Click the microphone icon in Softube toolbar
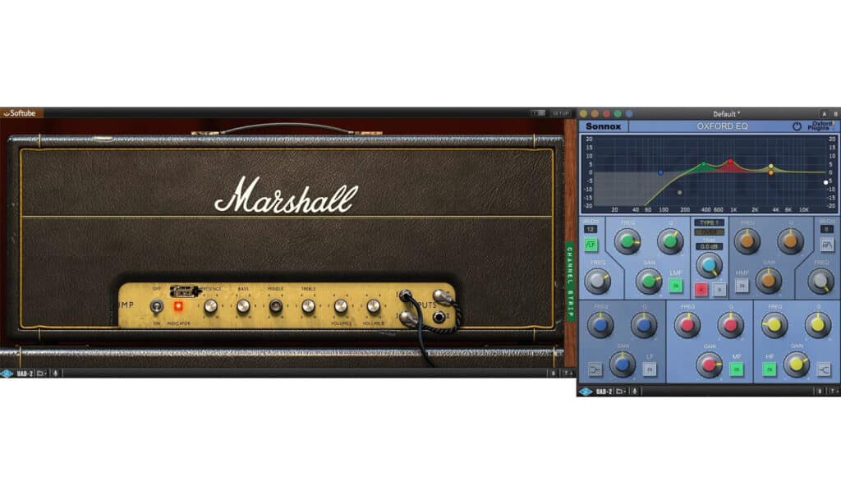This screenshot has height=504, width=841. coord(55,373)
